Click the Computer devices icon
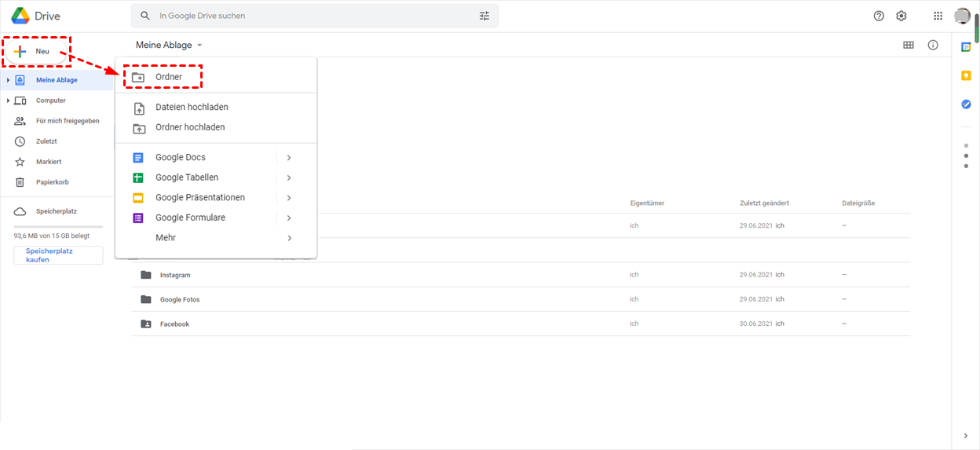Screen dimensions: 980x450 pos(20,101)
